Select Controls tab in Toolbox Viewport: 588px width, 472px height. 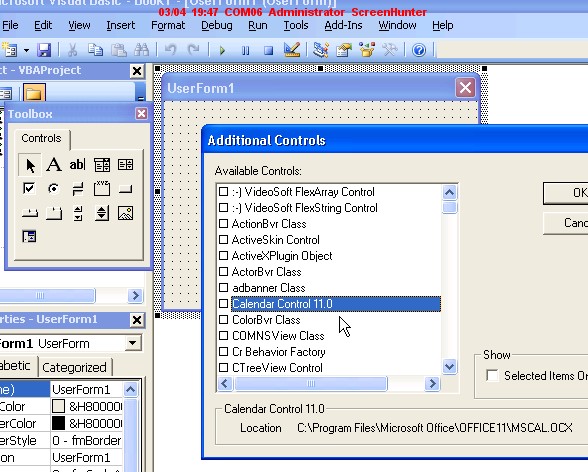(x=41, y=138)
